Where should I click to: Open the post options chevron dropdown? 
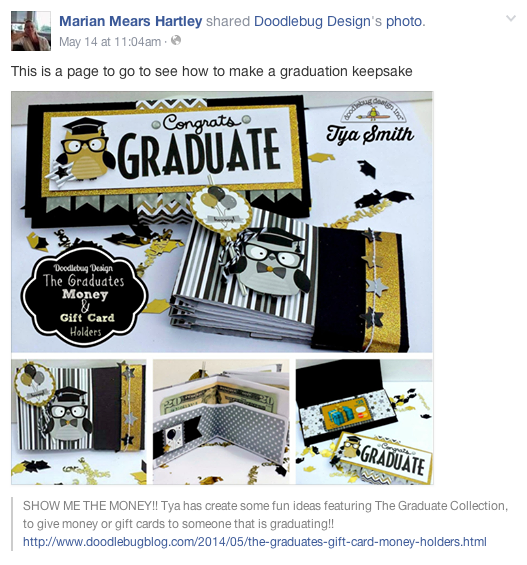(x=511, y=18)
